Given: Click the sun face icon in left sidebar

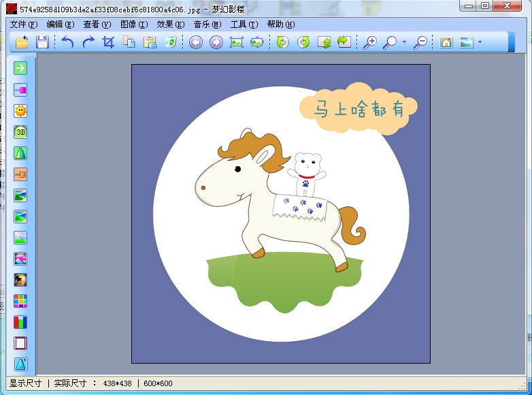Looking at the screenshot, I should tap(20, 110).
